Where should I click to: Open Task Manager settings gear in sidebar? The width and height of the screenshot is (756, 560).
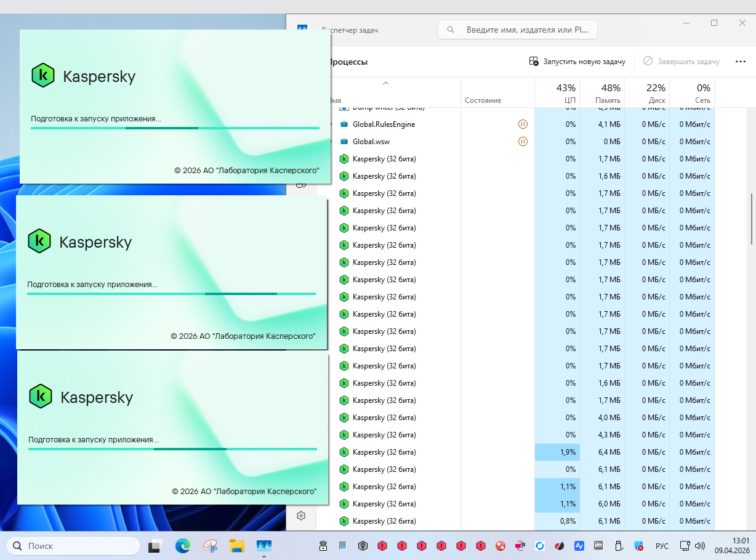(301, 515)
